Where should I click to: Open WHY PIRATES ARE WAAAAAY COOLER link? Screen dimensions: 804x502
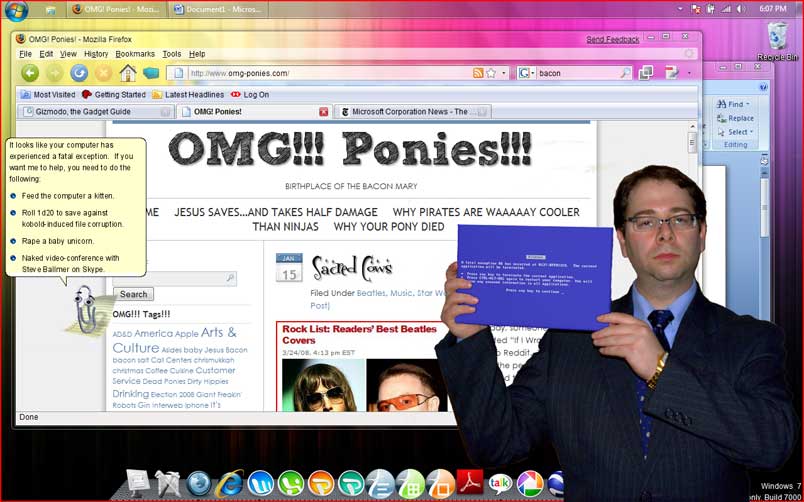486,212
